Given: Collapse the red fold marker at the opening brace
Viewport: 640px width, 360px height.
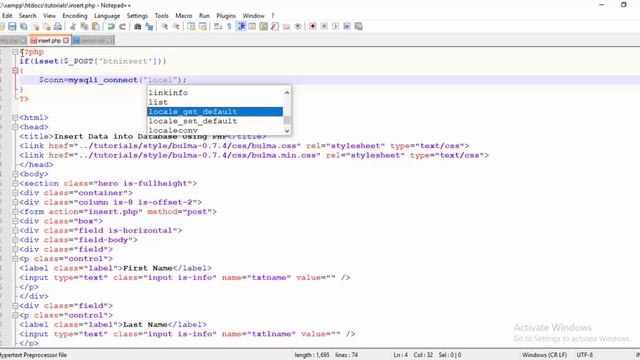Looking at the screenshot, I should tap(15, 71).
